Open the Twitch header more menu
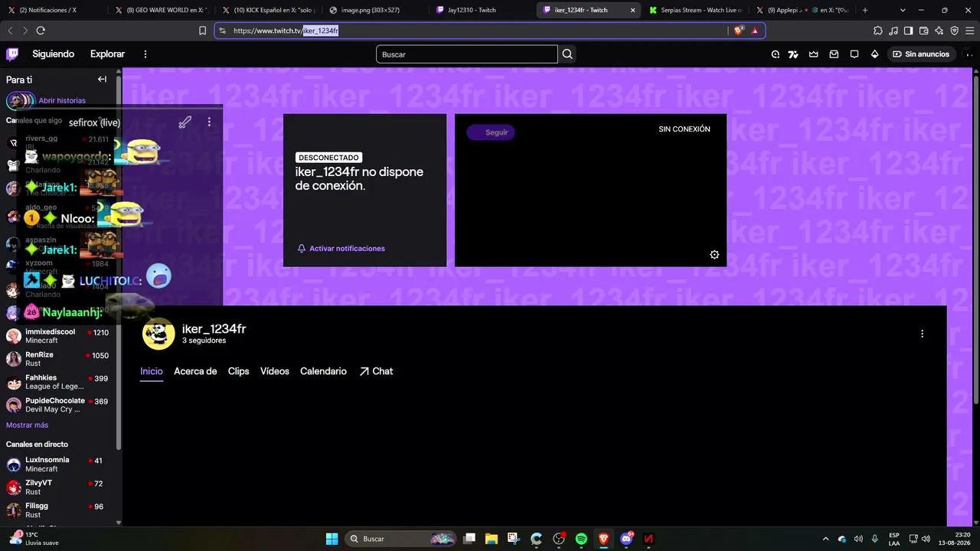980x551 pixels. click(145, 54)
